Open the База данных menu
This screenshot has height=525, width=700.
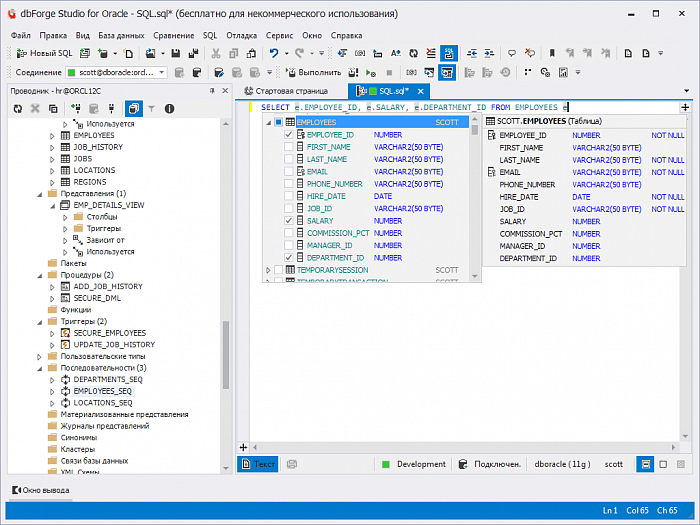pos(121,35)
